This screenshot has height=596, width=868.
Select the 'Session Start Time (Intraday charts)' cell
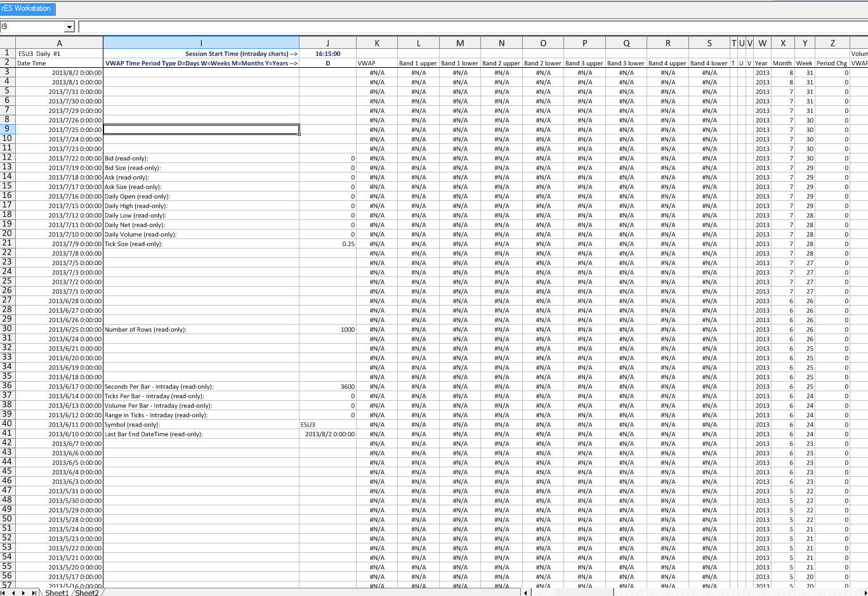(x=201, y=54)
